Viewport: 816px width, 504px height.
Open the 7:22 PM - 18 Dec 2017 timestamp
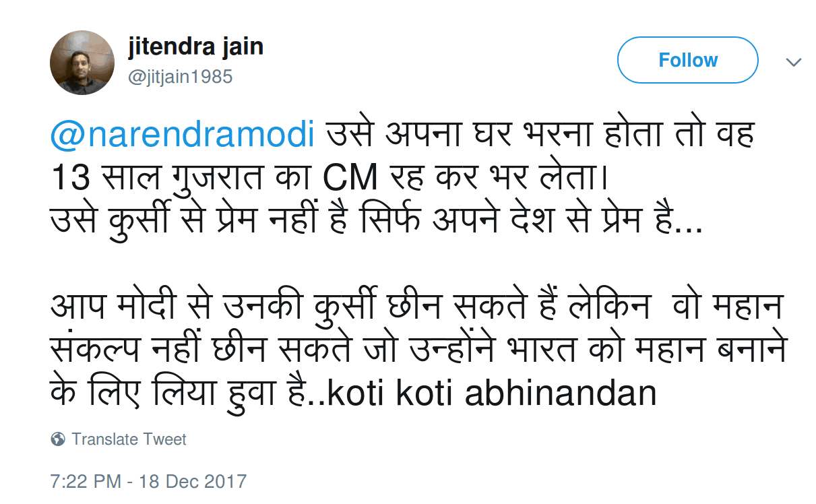pyautogui.click(x=148, y=482)
